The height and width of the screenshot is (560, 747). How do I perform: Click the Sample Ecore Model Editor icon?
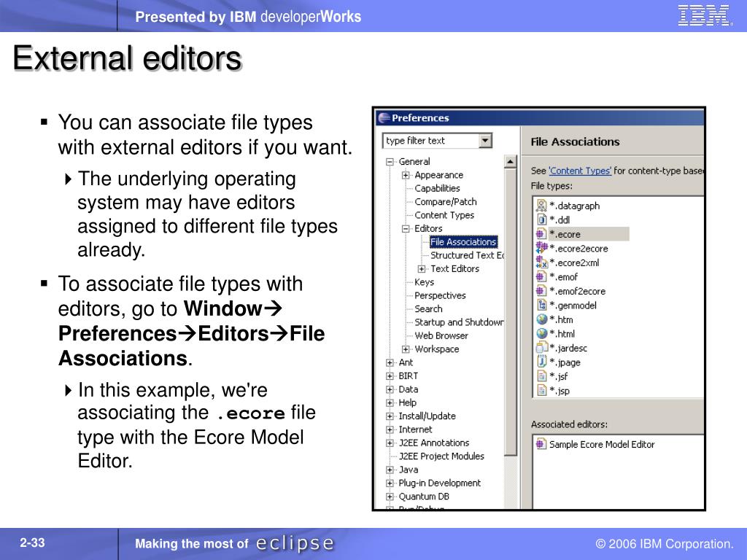coord(541,444)
